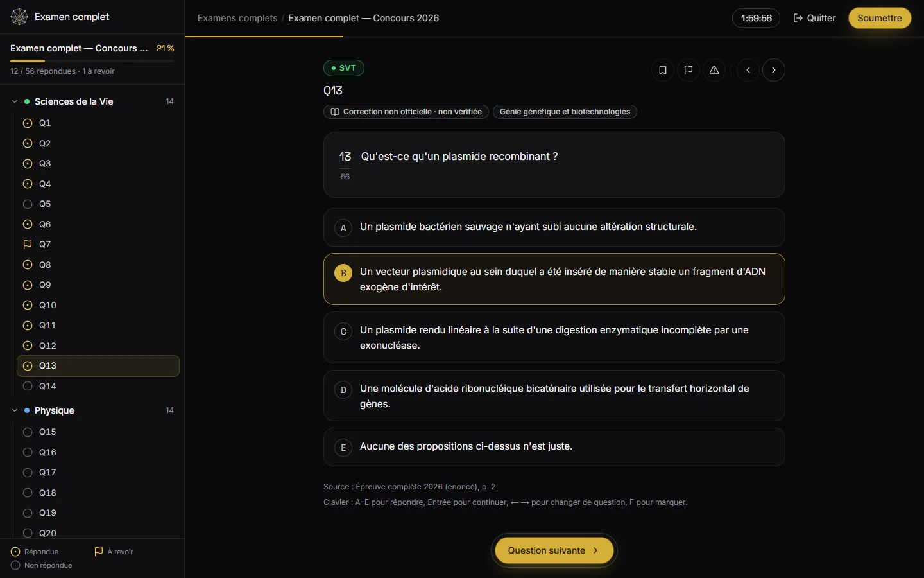Jump to question Q10
Viewport: 924px width, 578px height.
[x=98, y=305]
